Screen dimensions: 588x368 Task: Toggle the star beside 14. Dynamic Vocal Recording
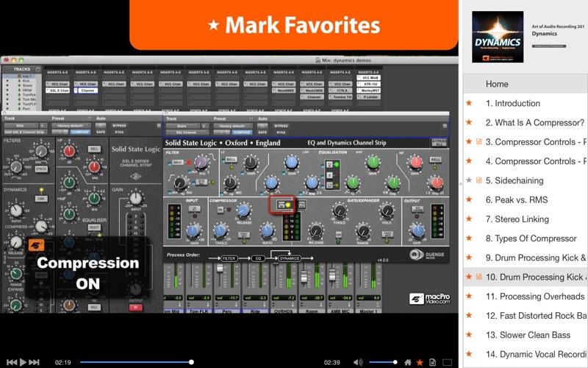tap(469, 354)
